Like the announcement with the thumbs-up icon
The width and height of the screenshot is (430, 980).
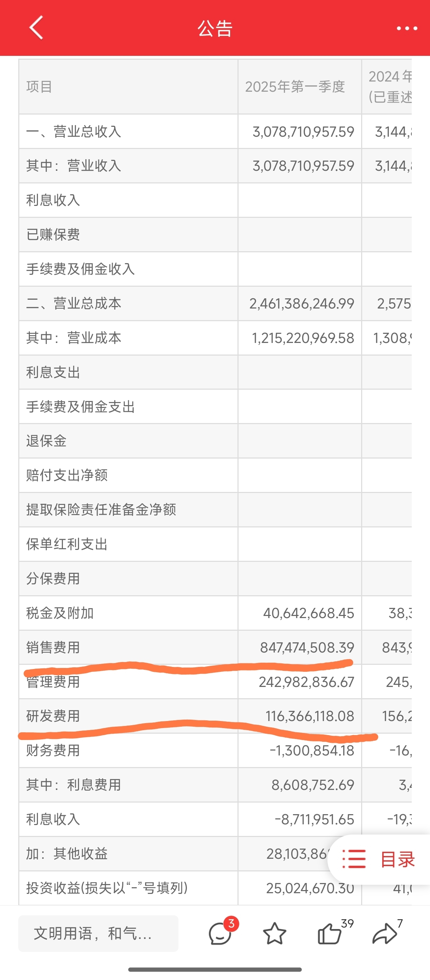tap(329, 933)
